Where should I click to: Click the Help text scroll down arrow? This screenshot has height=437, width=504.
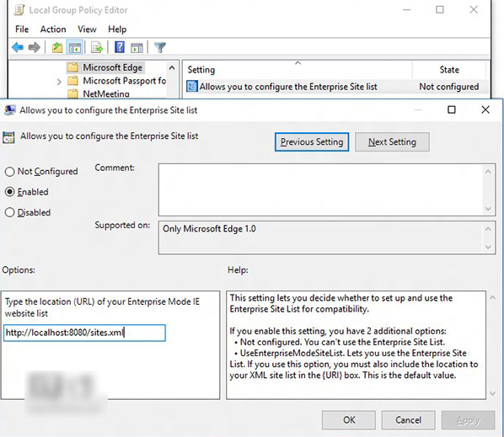coord(492,393)
